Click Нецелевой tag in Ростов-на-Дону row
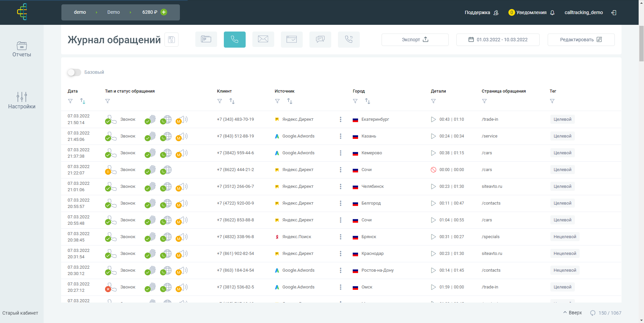The width and height of the screenshot is (644, 323). tap(565, 270)
